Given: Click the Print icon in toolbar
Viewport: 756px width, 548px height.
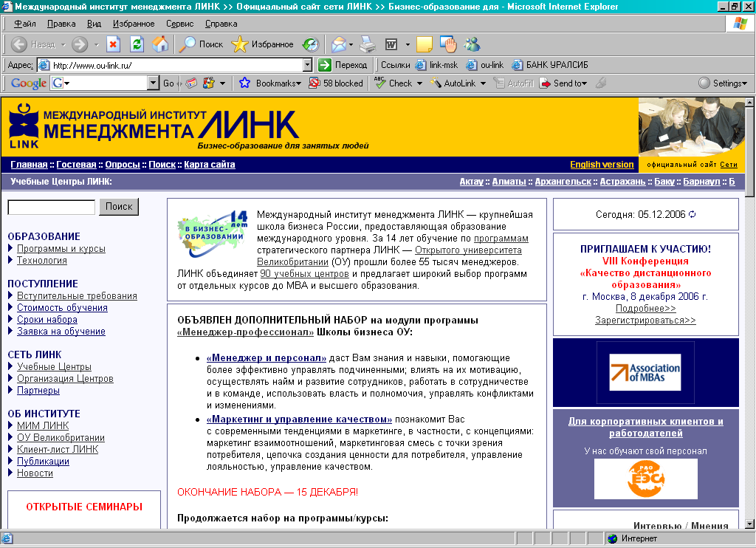Looking at the screenshot, I should pos(368,44).
